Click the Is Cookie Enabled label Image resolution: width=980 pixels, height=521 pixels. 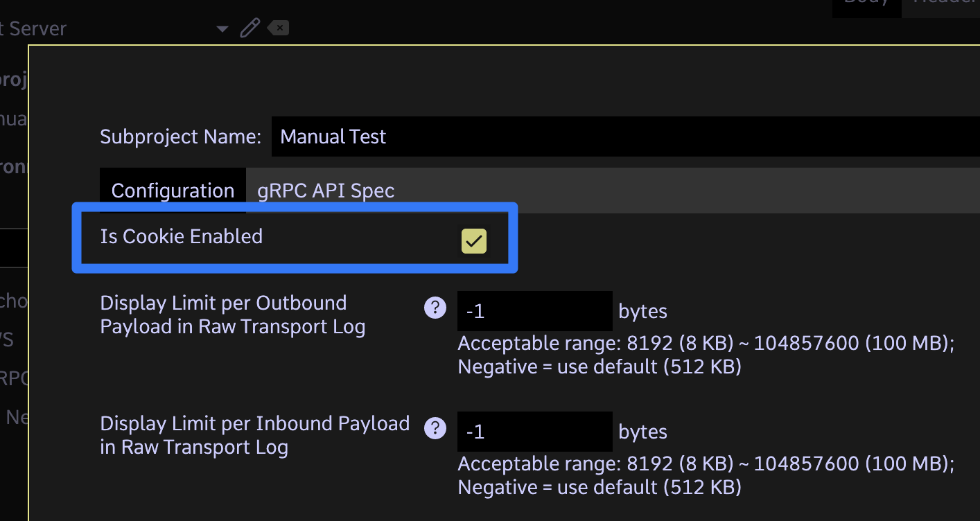pyautogui.click(x=182, y=236)
